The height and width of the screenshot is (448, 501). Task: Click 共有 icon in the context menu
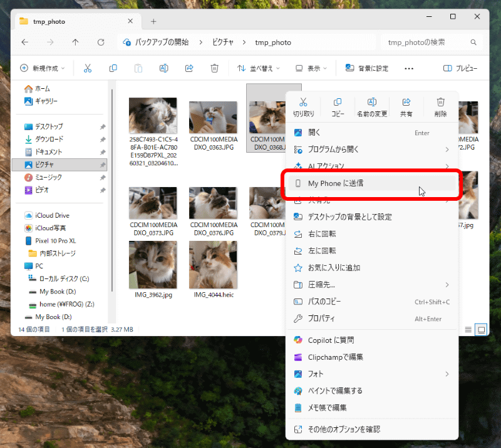click(406, 102)
